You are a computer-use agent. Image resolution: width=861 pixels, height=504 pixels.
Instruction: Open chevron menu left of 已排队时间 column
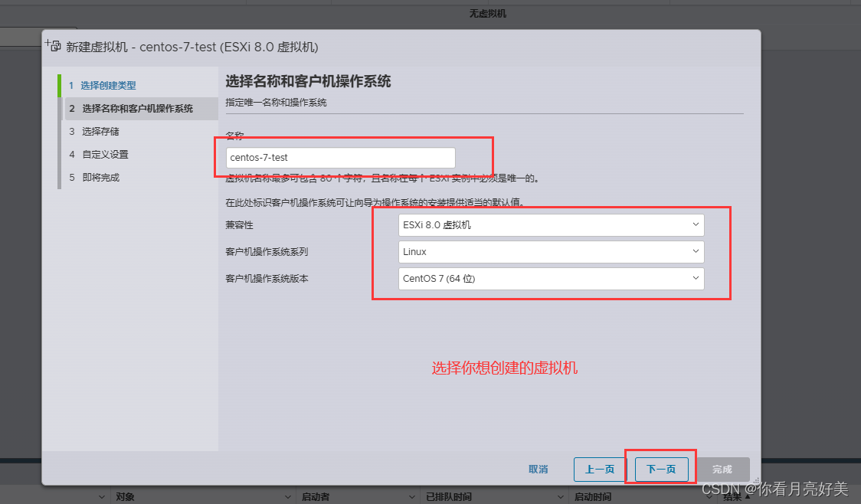click(x=412, y=497)
